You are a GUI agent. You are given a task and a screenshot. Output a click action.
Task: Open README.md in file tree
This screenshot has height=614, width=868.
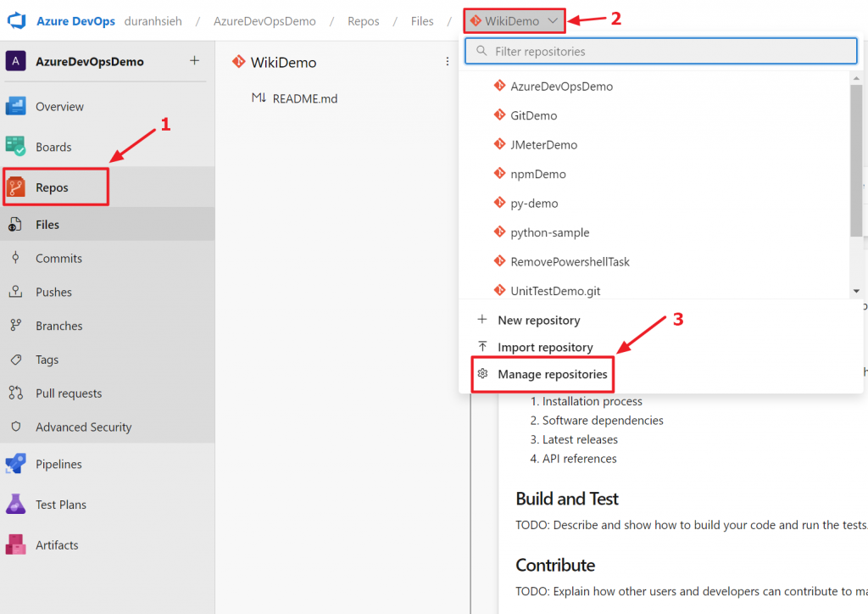(x=304, y=98)
